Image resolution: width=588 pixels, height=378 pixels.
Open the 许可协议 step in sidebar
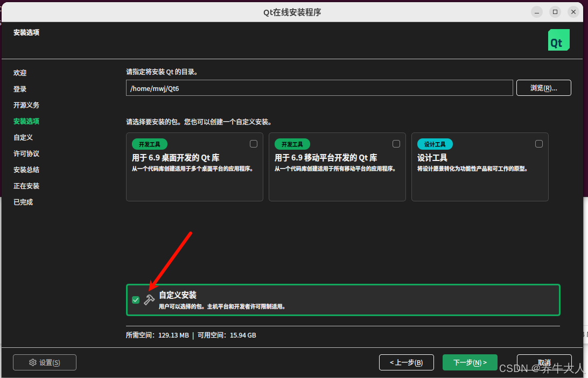click(x=26, y=153)
